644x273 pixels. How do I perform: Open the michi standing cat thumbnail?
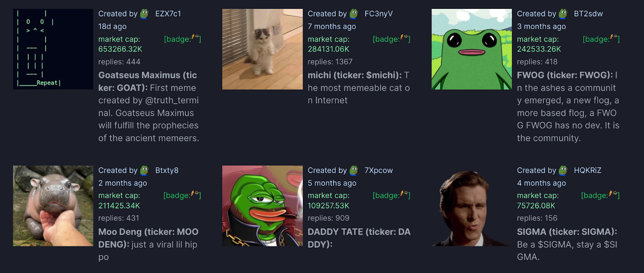tap(262, 49)
